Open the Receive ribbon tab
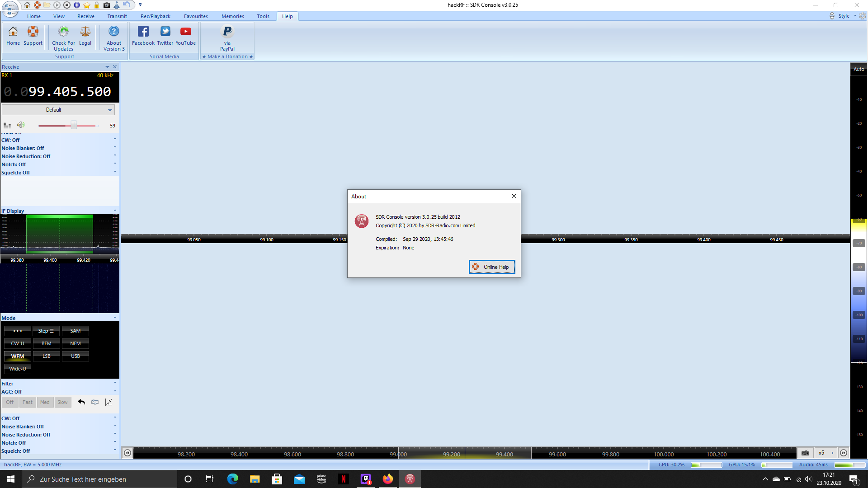 86,16
